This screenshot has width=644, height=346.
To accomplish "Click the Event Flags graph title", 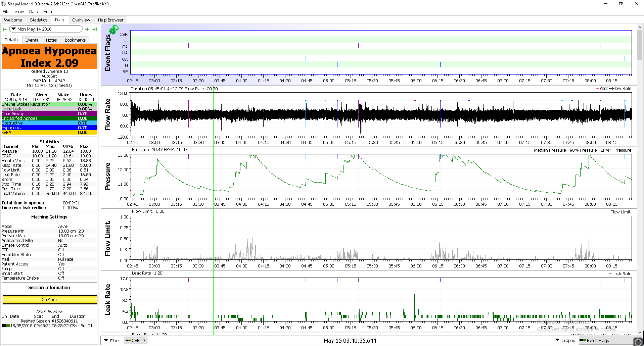I will point(107,52).
